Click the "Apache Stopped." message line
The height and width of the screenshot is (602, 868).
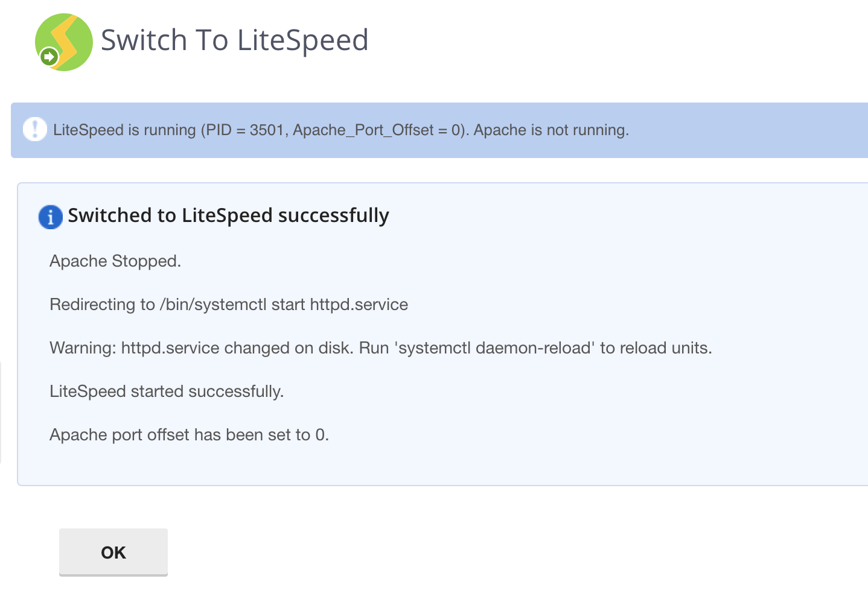tap(115, 261)
